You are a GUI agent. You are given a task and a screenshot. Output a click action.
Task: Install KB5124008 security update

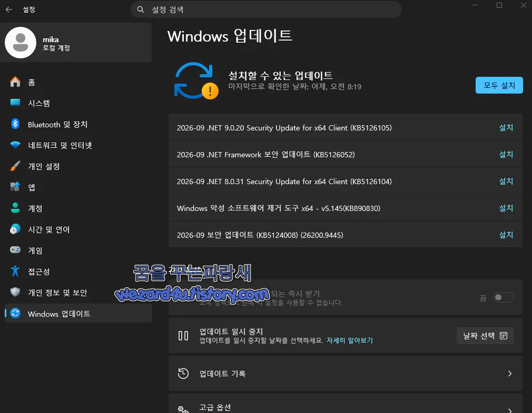pyautogui.click(x=506, y=235)
